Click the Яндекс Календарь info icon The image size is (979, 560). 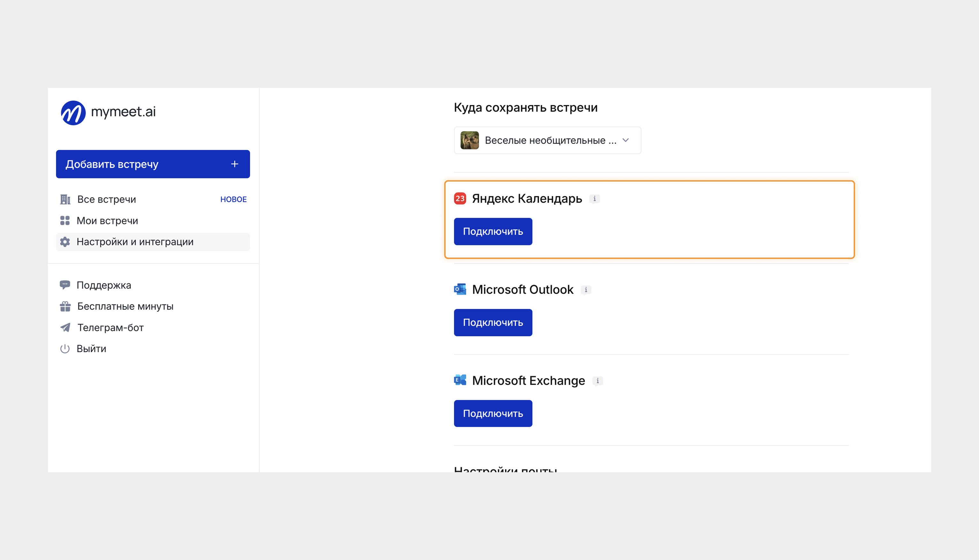coord(594,199)
